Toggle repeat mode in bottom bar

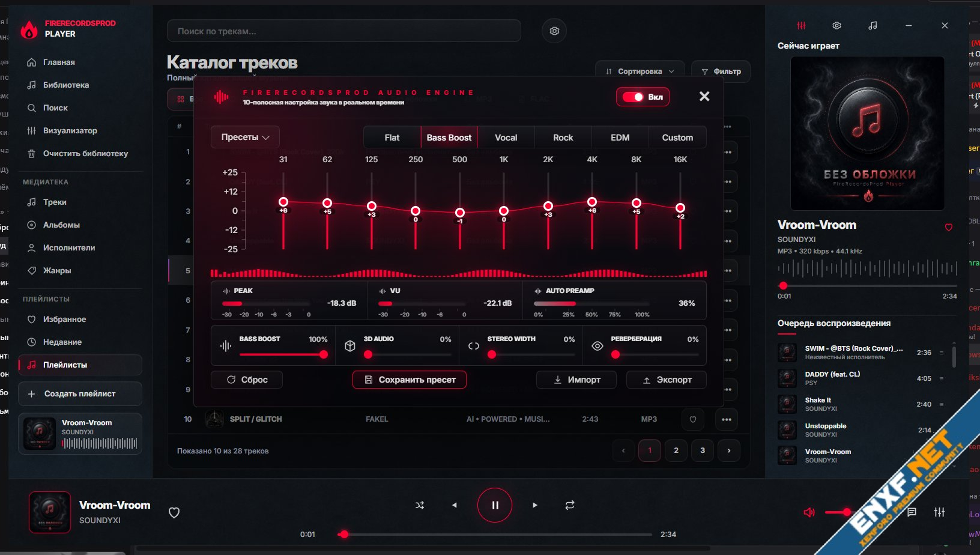point(570,505)
